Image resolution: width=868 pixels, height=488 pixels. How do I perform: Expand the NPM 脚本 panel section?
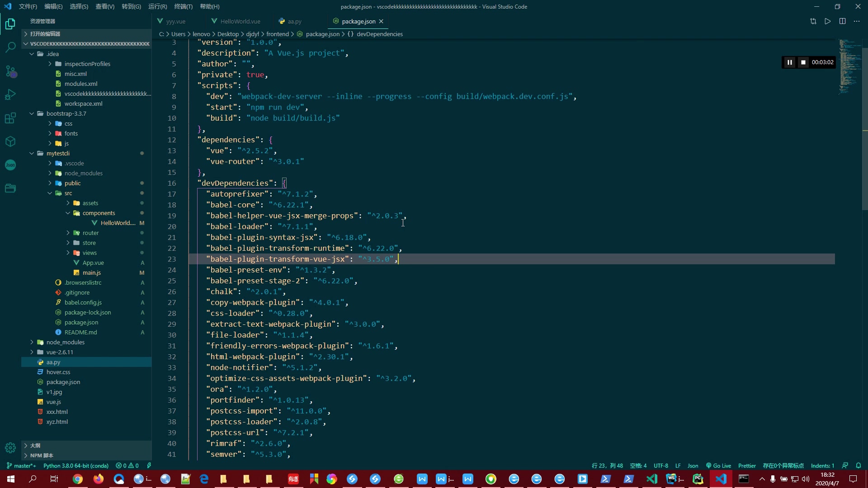[86, 455]
